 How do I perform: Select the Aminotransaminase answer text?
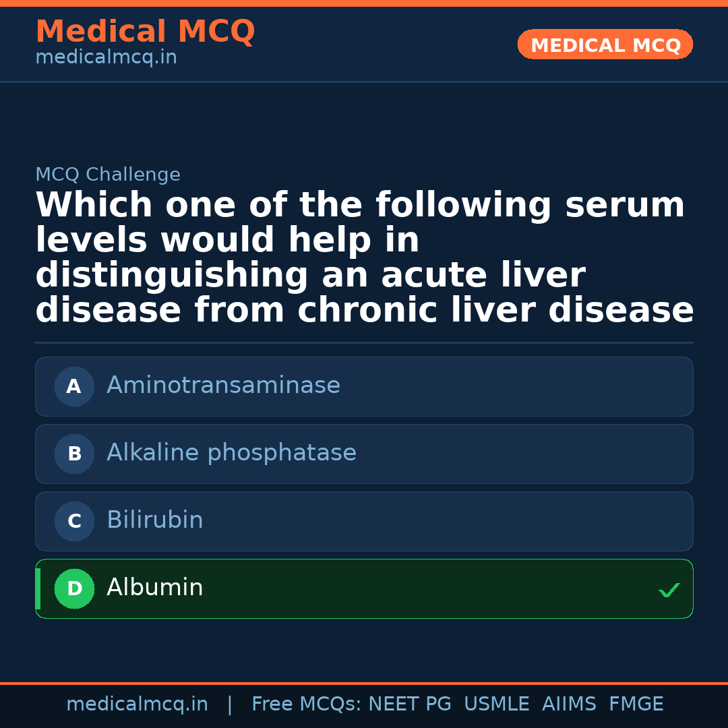pos(223,386)
